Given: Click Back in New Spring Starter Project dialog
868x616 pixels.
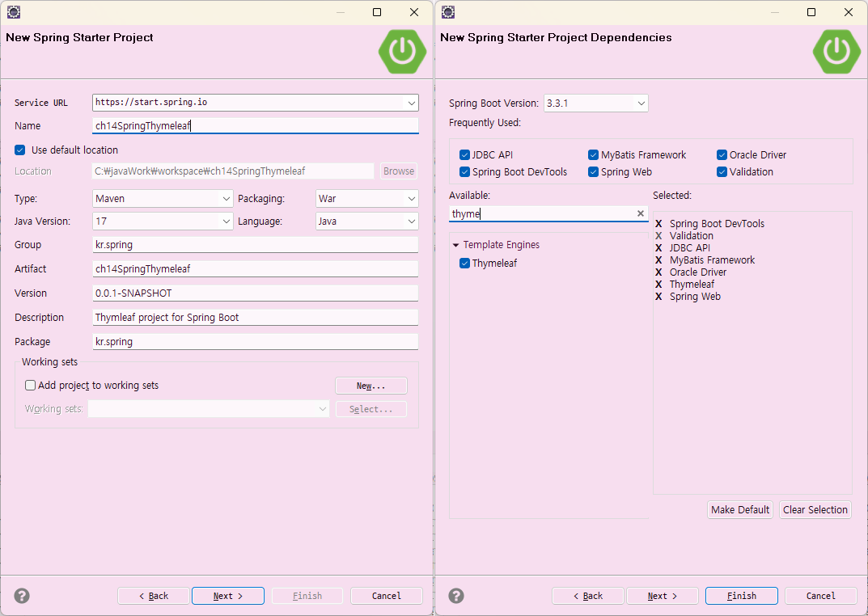Looking at the screenshot, I should pyautogui.click(x=154, y=596).
